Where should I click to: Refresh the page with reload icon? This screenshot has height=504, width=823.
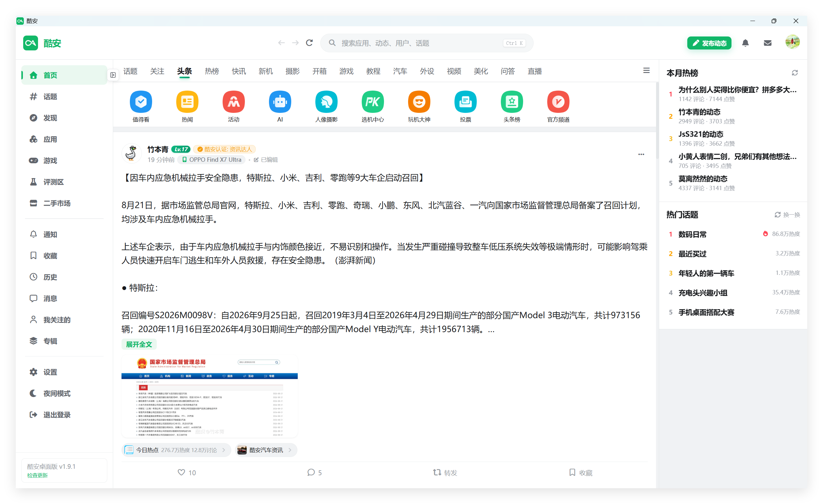tap(309, 43)
